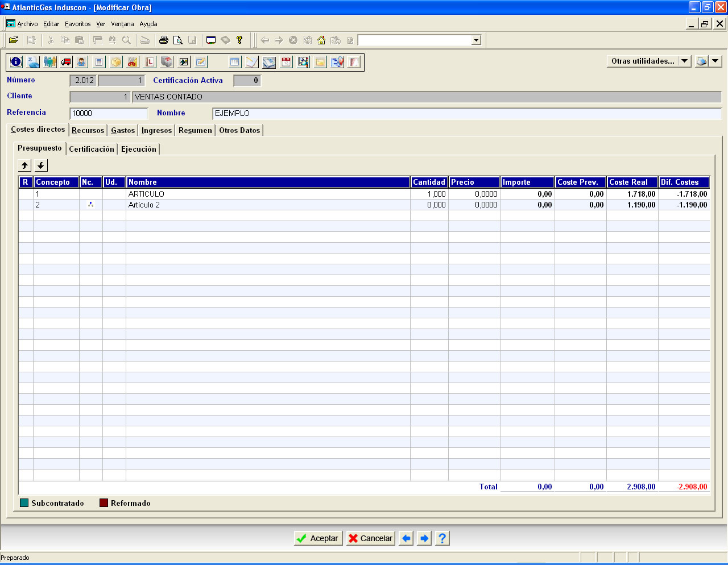Select the Ejecución sub-tab
The width and height of the screenshot is (728, 565).
click(139, 149)
